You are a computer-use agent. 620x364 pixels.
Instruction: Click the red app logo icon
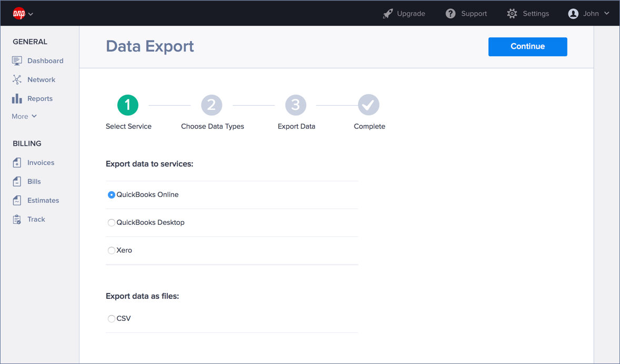19,14
